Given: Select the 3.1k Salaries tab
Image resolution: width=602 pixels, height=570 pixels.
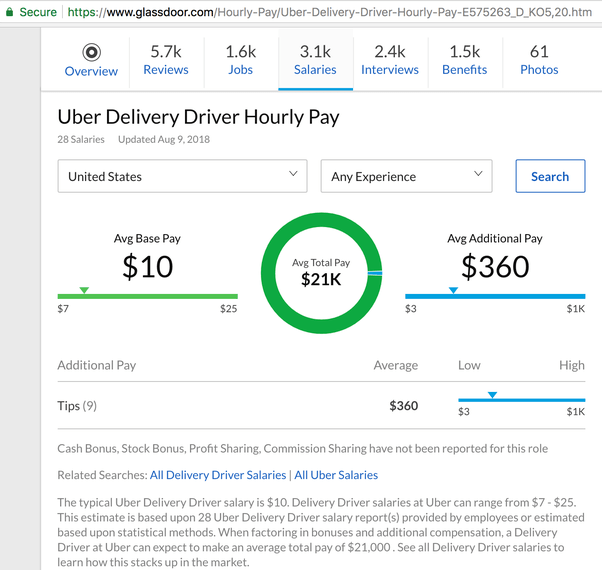Looking at the screenshot, I should click(315, 60).
